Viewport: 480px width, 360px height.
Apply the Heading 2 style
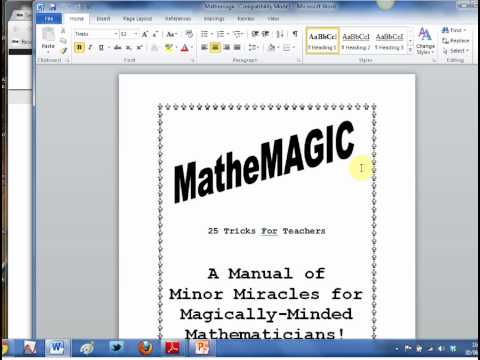[x=356, y=41]
